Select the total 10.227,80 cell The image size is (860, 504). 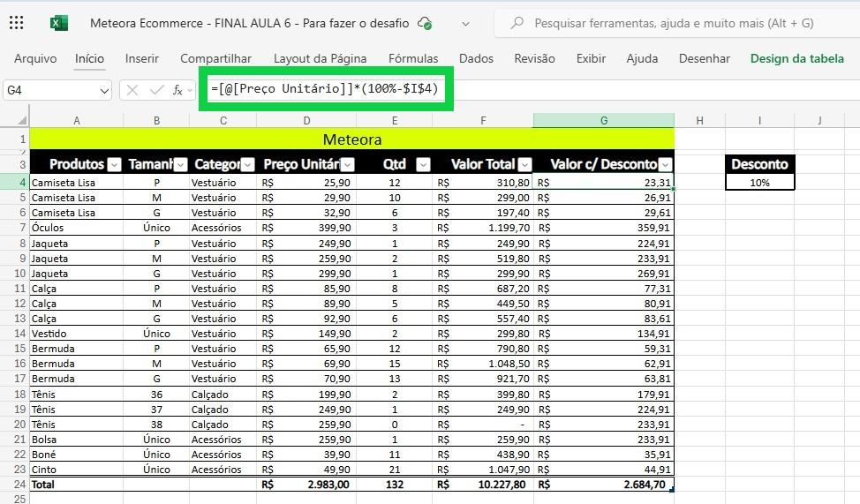coord(483,485)
